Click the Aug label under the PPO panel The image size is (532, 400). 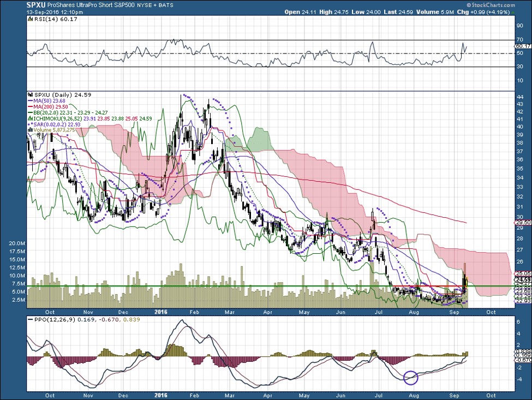coord(414,396)
